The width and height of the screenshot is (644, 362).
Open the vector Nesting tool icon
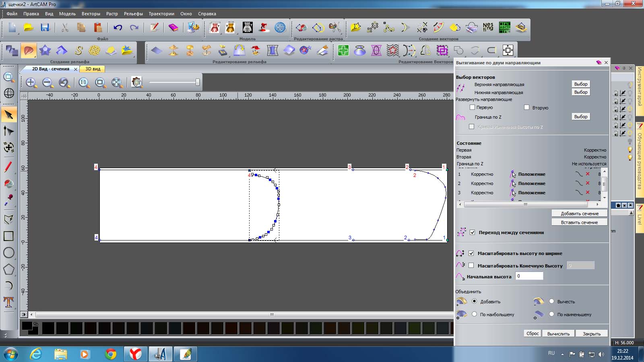point(488,27)
